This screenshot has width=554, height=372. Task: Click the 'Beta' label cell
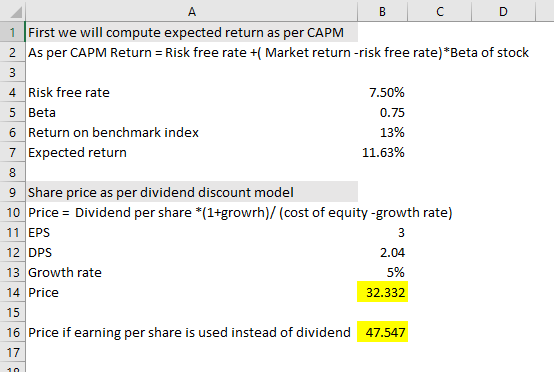(x=191, y=113)
